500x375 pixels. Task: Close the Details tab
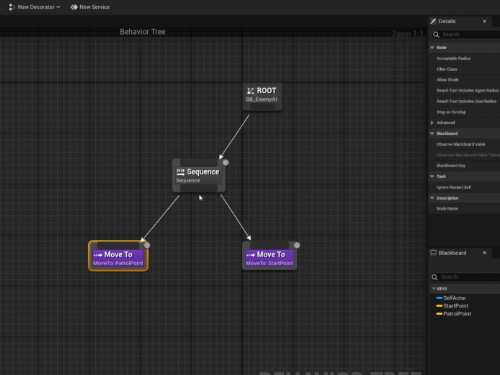pyautogui.click(x=484, y=21)
